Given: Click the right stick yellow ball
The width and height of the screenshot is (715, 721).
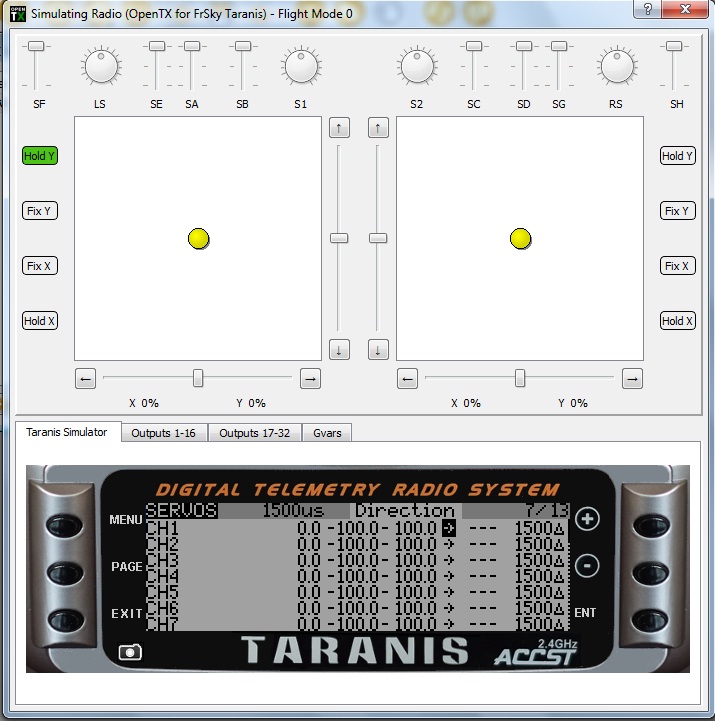Looking at the screenshot, I should pyautogui.click(x=521, y=239).
